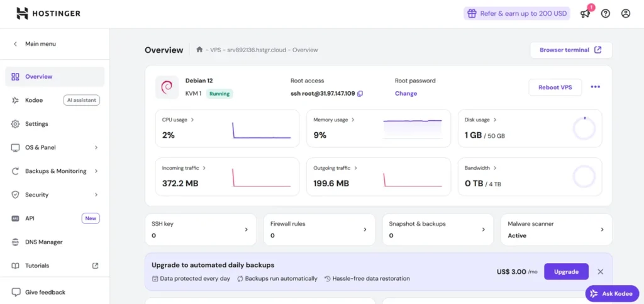Open the announcements megaphone icon
This screenshot has height=304, width=644.
tap(585, 14)
